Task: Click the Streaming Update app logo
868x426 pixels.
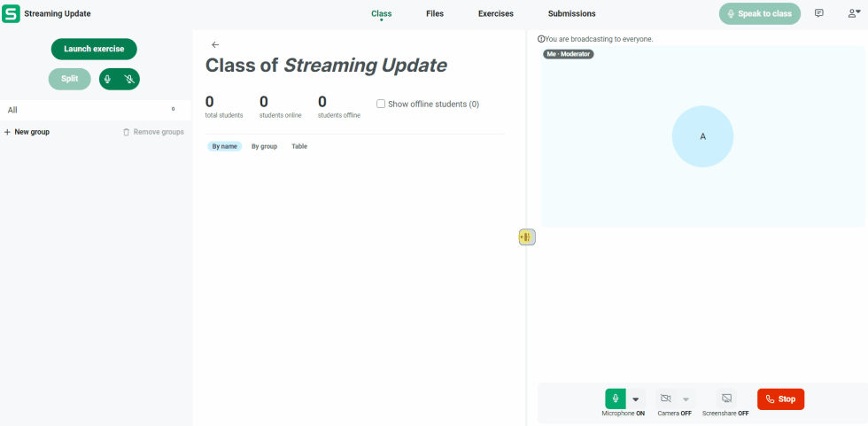Action: point(12,14)
